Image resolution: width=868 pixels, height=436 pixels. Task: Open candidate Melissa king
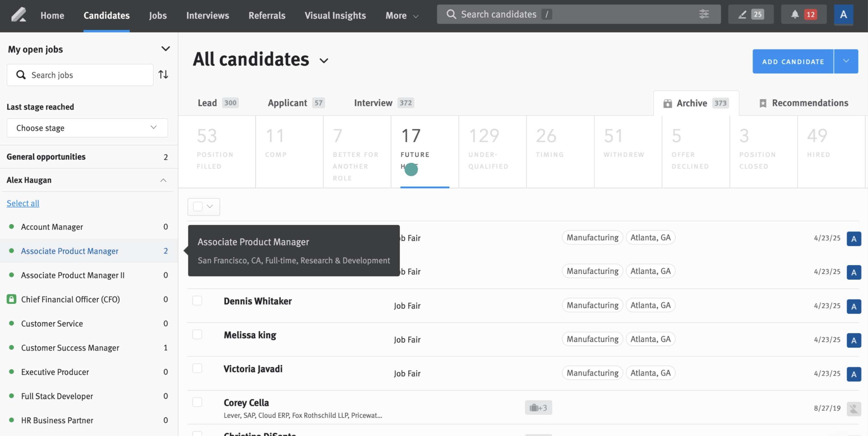pyautogui.click(x=250, y=335)
